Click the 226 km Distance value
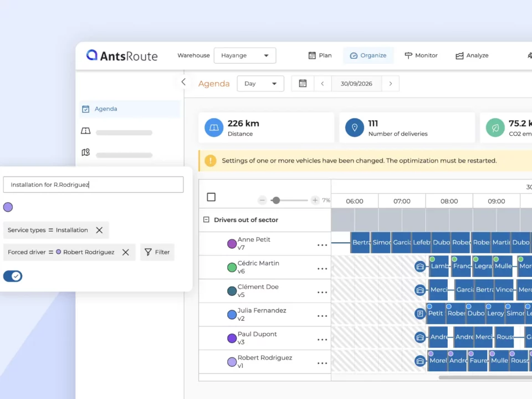The height and width of the screenshot is (399, 532). click(x=243, y=124)
